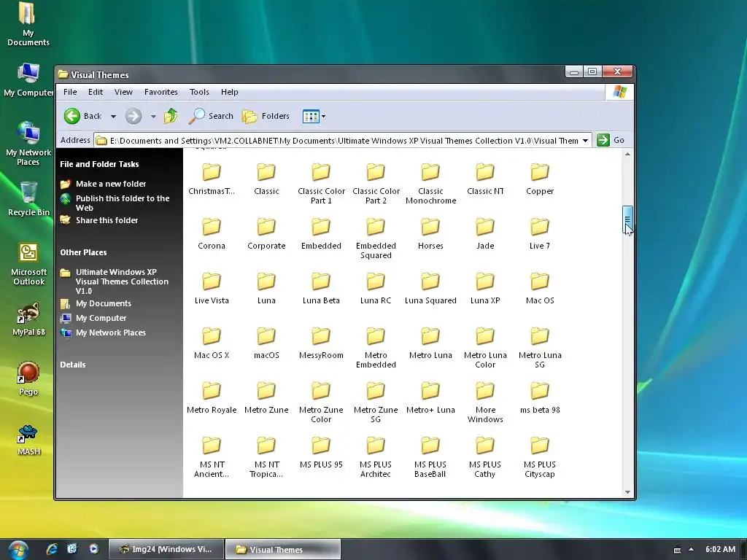Select the Copper folder
747x560 pixels.
(x=540, y=179)
